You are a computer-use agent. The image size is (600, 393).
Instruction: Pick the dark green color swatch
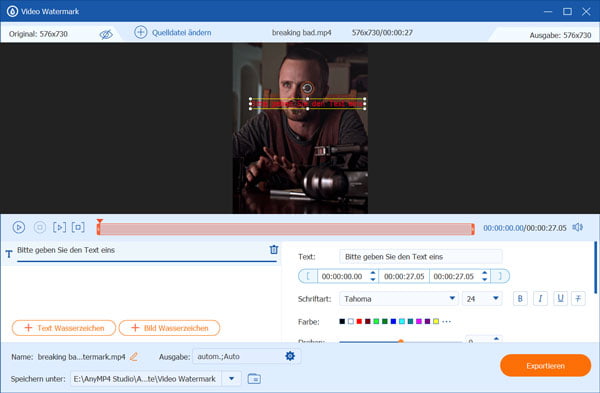pos(385,321)
